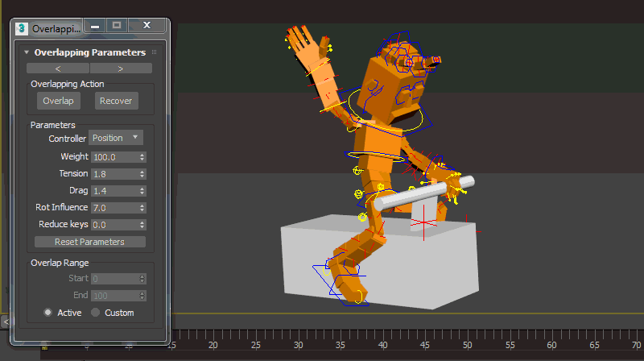Viewport: 644px width, 361px height.
Task: Click the 3ds Max app icon in title bar
Action: pyautogui.click(x=22, y=28)
